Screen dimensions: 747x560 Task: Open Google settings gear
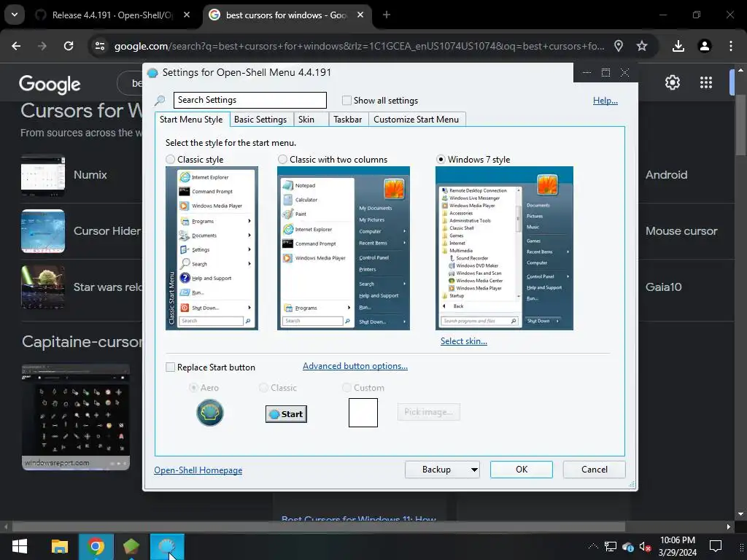(x=672, y=82)
